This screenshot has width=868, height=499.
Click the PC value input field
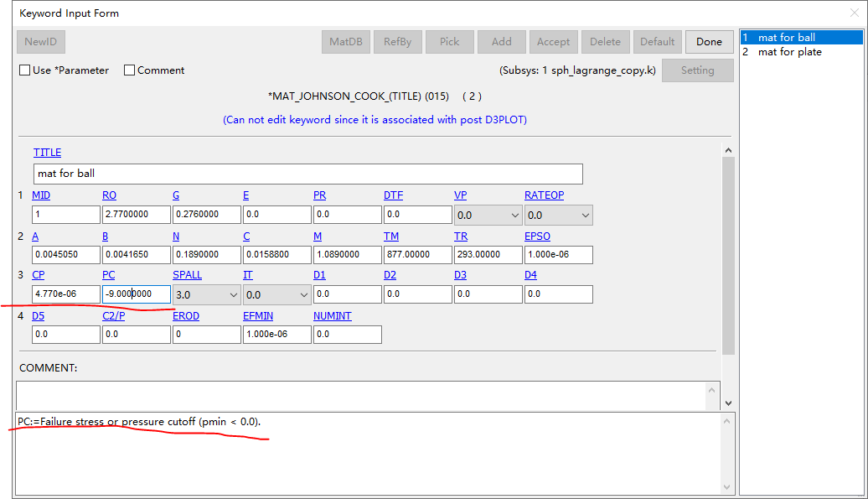point(136,294)
